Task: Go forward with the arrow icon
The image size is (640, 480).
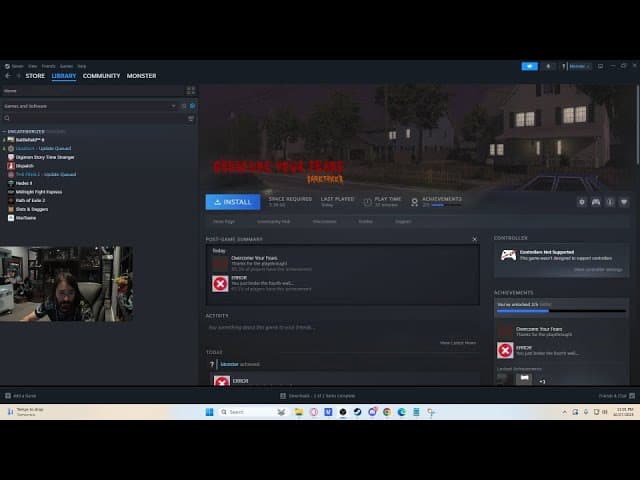Action: 18,76
